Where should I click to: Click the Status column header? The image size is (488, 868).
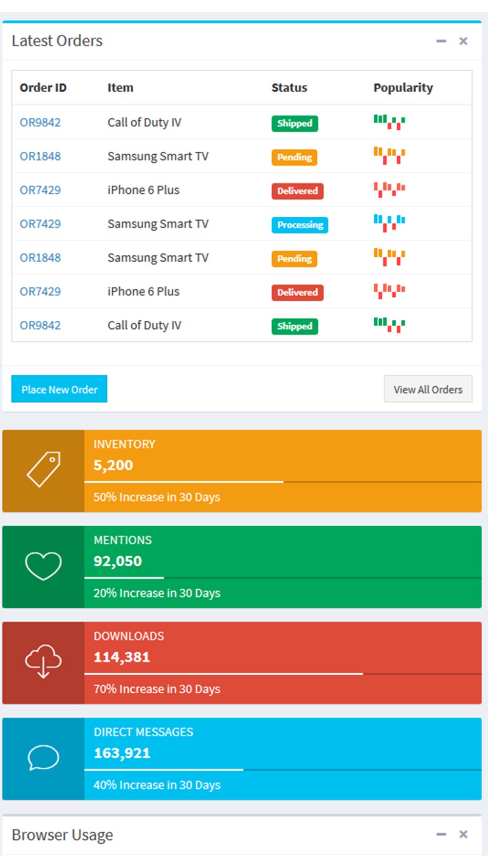click(x=289, y=88)
